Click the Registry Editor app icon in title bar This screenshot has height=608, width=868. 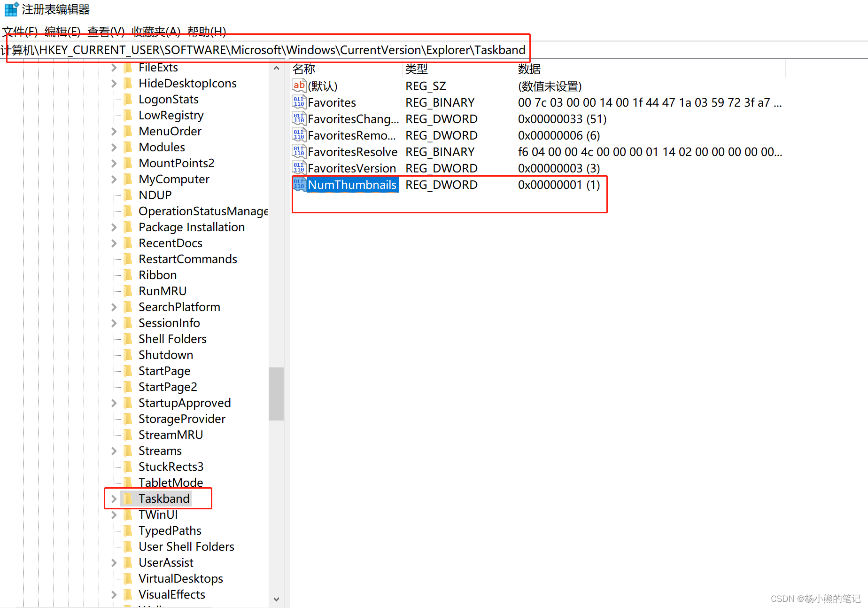[x=11, y=9]
